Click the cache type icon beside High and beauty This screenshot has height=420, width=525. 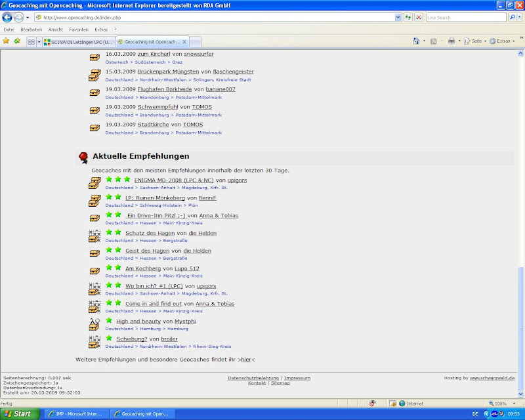[x=94, y=324]
